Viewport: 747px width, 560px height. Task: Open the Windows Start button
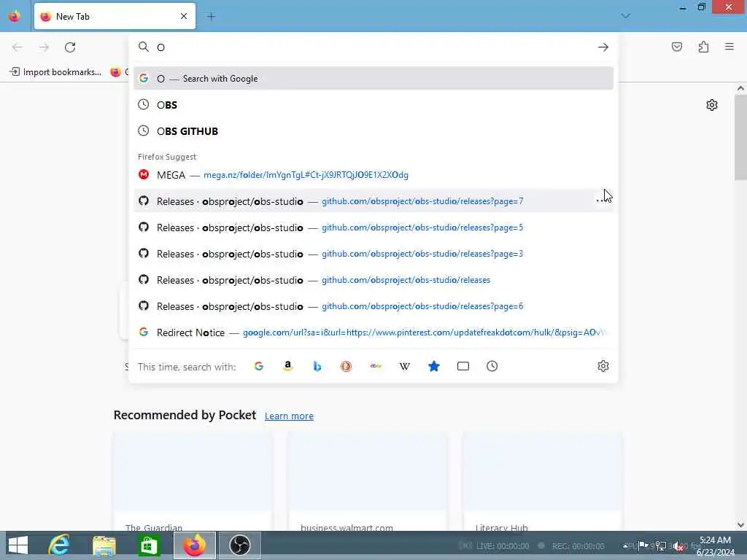click(x=18, y=545)
